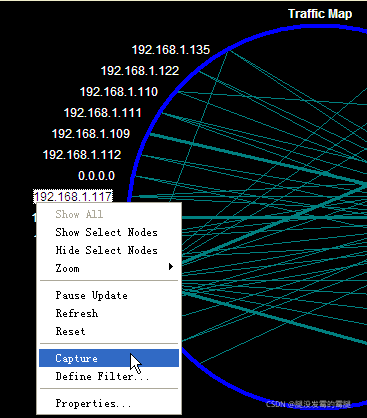Select node label 192.168.1.122
The width and height of the screenshot is (367, 418).
[140, 71]
